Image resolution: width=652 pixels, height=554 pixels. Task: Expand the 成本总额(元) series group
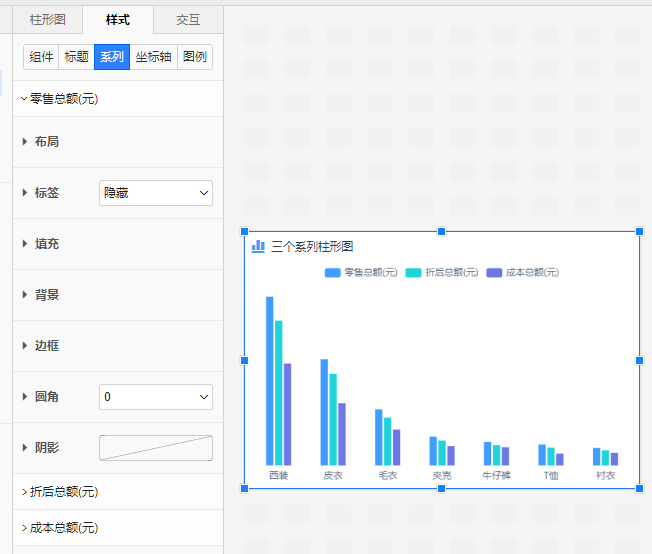coord(62,527)
